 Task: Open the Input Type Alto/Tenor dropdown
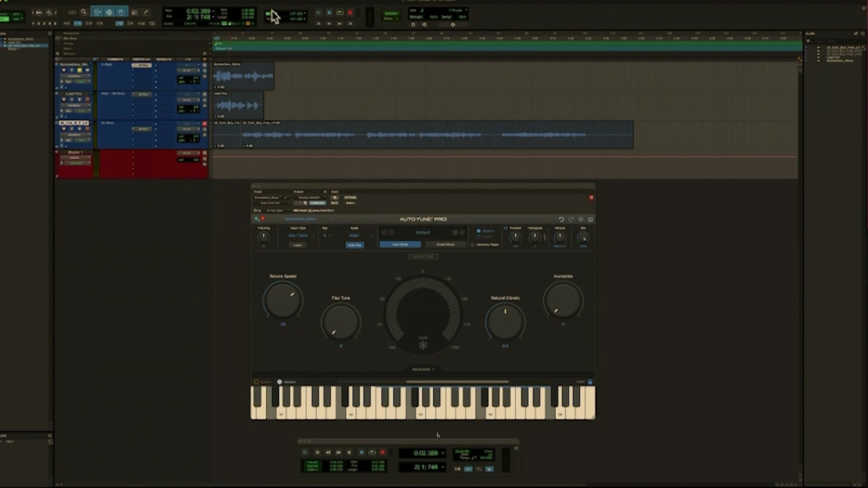coord(301,235)
